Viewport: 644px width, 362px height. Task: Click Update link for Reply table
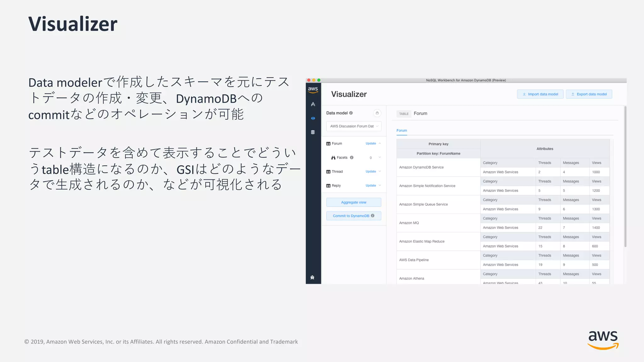(371, 186)
